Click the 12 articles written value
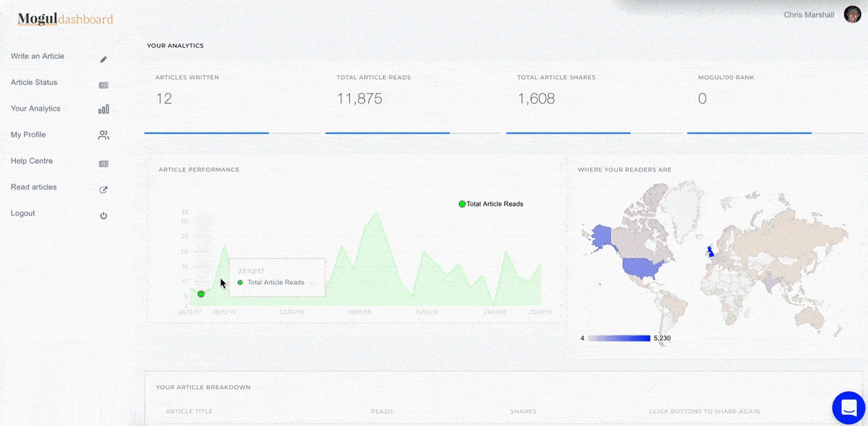The width and height of the screenshot is (868, 426). pyautogui.click(x=164, y=99)
